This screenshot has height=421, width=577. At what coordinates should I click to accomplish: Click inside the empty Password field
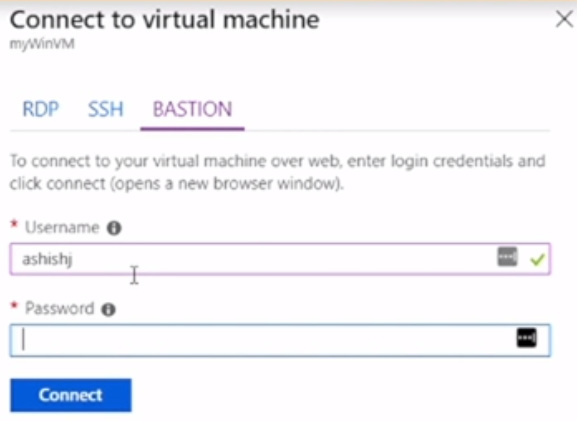coord(280,340)
